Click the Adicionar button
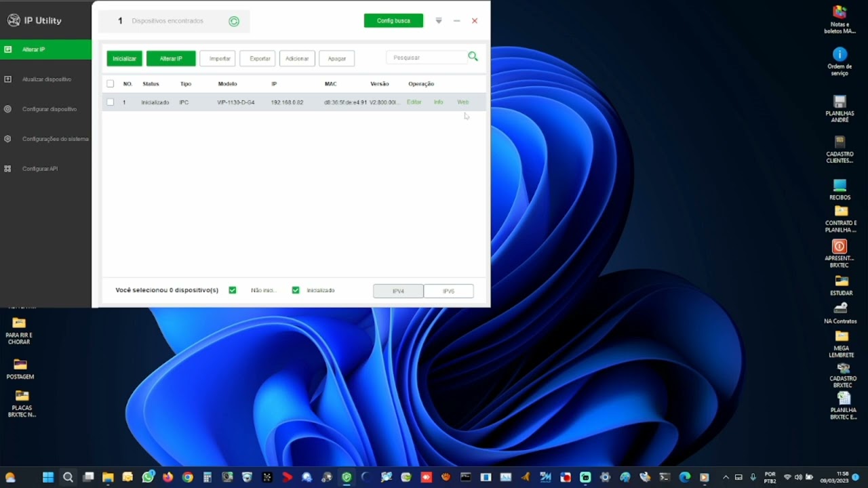Viewport: 868px width, 488px height. pos(297,58)
